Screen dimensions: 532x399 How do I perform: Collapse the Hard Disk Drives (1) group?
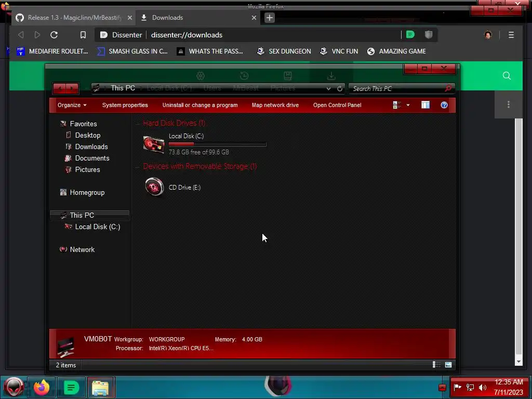point(137,124)
